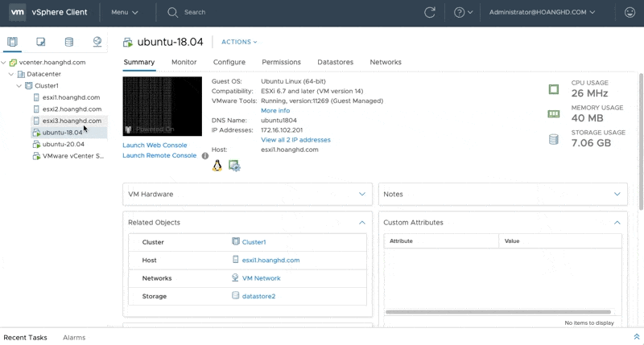Refresh the vSphere Client view
Screen dimensions: 644x345
(x=430, y=12)
